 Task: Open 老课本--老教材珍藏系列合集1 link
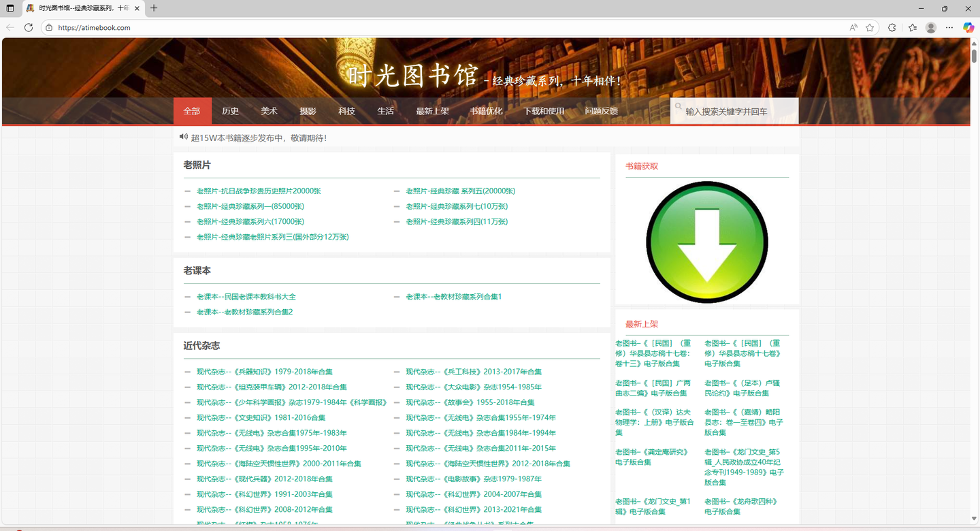pyautogui.click(x=454, y=297)
